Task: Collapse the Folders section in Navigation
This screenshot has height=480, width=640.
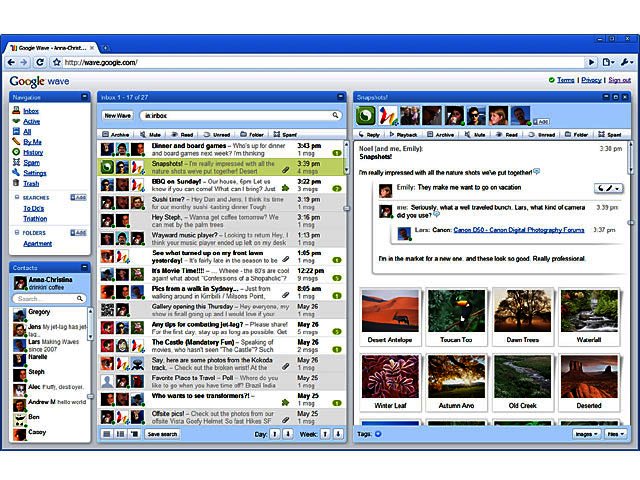Action: click(x=16, y=232)
